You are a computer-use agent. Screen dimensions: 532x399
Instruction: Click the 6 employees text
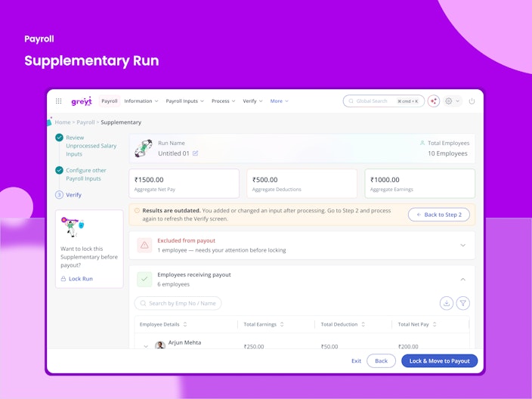click(x=173, y=284)
